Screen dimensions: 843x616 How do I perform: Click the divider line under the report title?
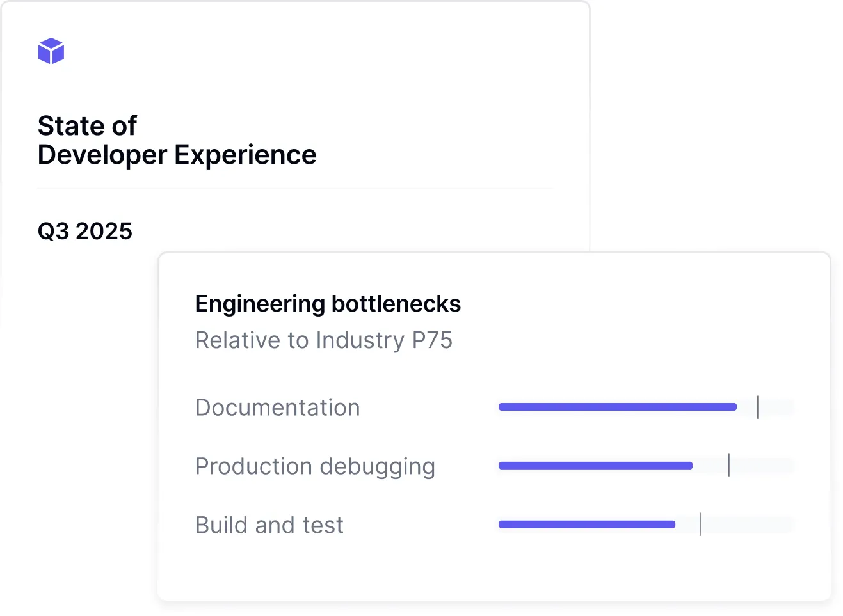pos(294,189)
